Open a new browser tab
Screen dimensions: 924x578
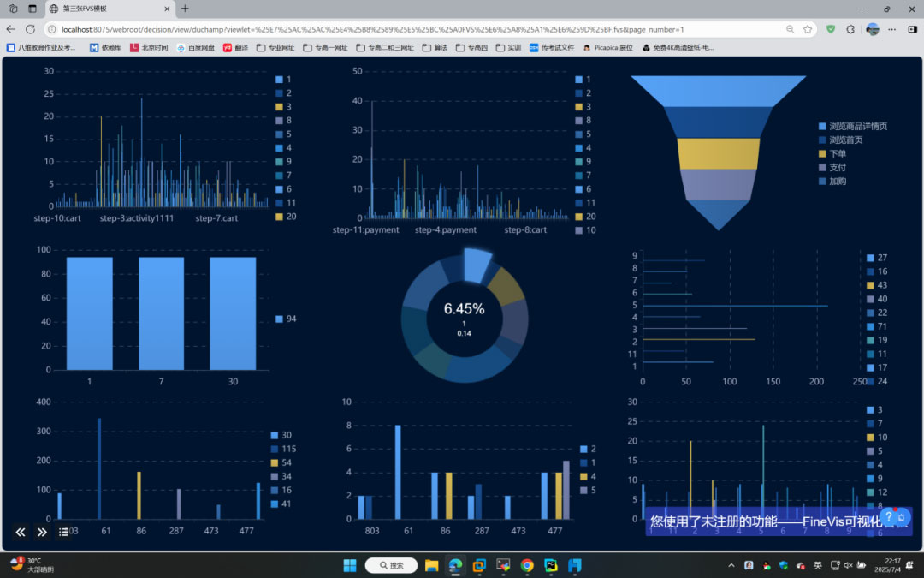coord(185,9)
